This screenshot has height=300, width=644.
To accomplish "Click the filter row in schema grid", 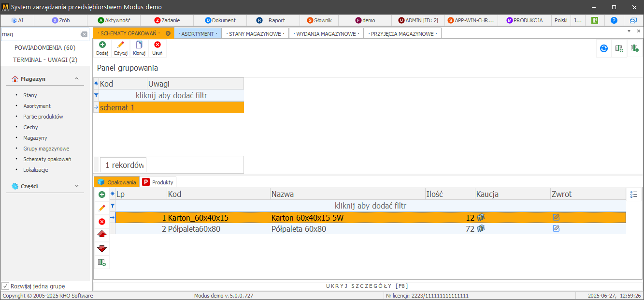I will 171,95.
